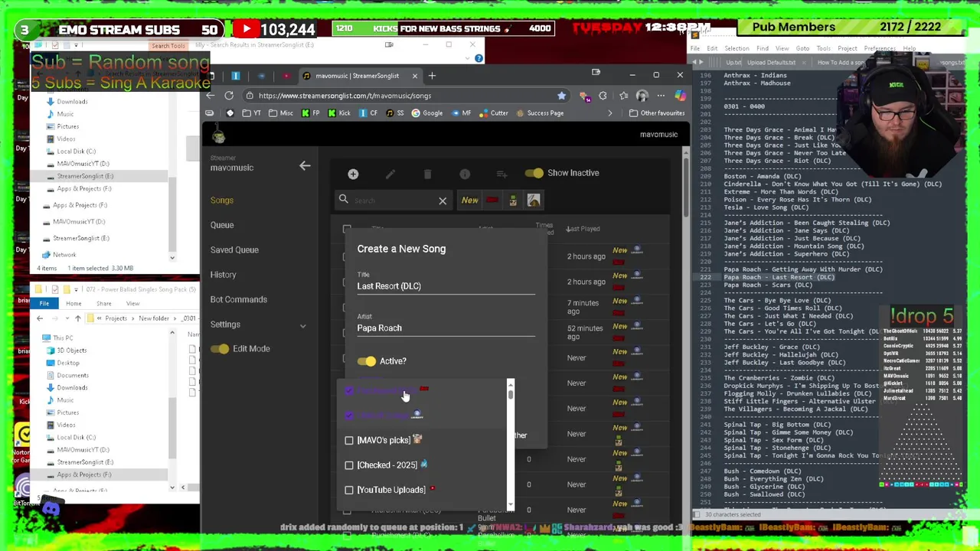Click the search magnifier icon in song list

tap(344, 200)
